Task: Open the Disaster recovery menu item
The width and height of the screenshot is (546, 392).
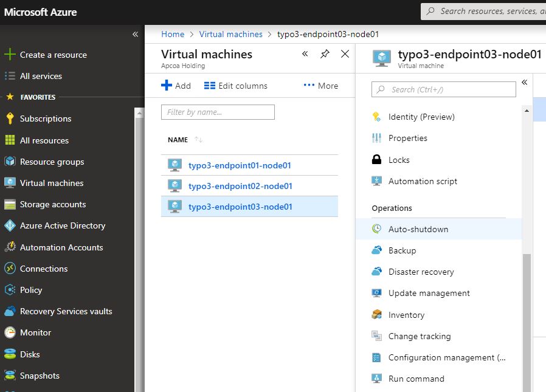Action: (x=439, y=272)
